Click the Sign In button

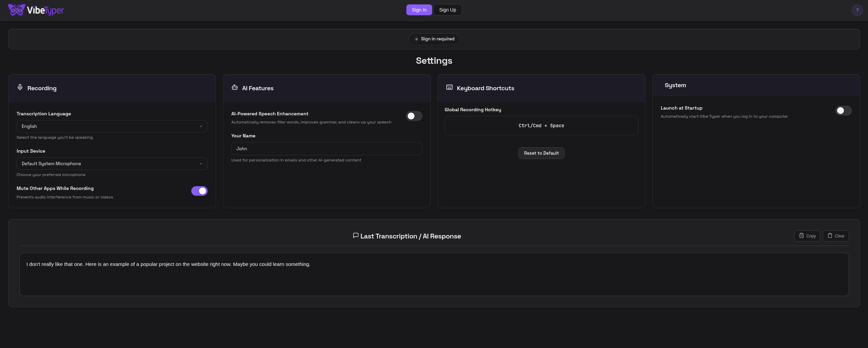(x=419, y=10)
